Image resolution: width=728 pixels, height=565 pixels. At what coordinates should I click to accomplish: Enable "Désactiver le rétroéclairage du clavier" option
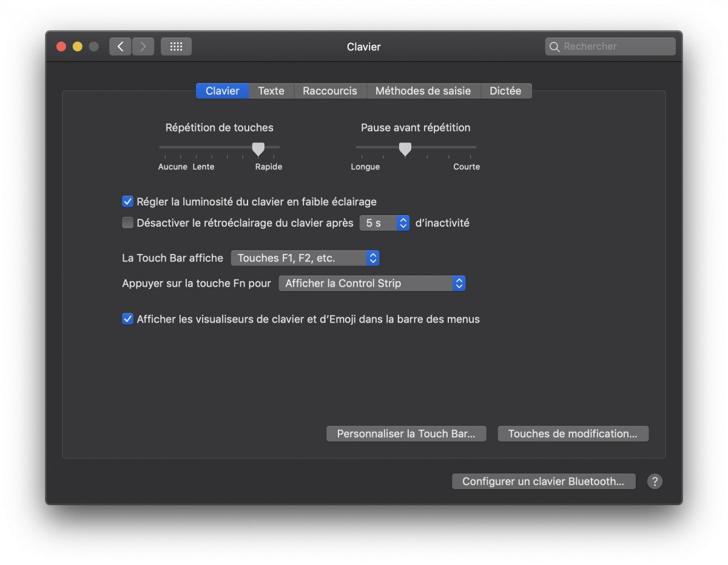coord(127,222)
